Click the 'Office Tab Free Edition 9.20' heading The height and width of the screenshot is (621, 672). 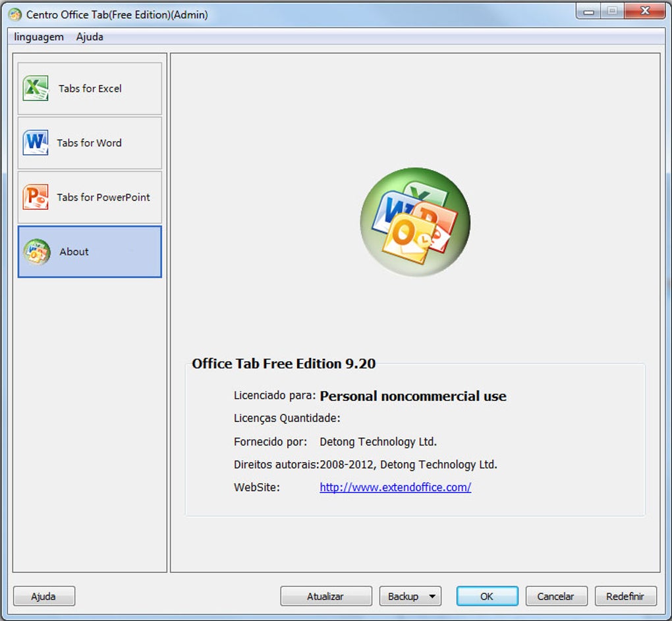pos(283,364)
